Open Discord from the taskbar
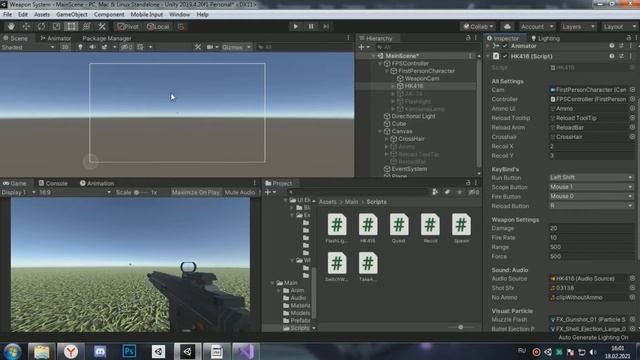Screen dimensions: 640x360 [100, 351]
